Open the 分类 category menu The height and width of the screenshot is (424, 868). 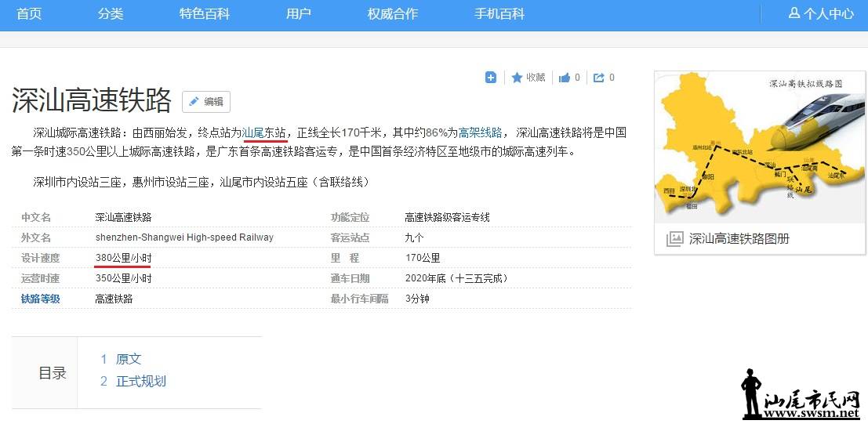coord(111,14)
